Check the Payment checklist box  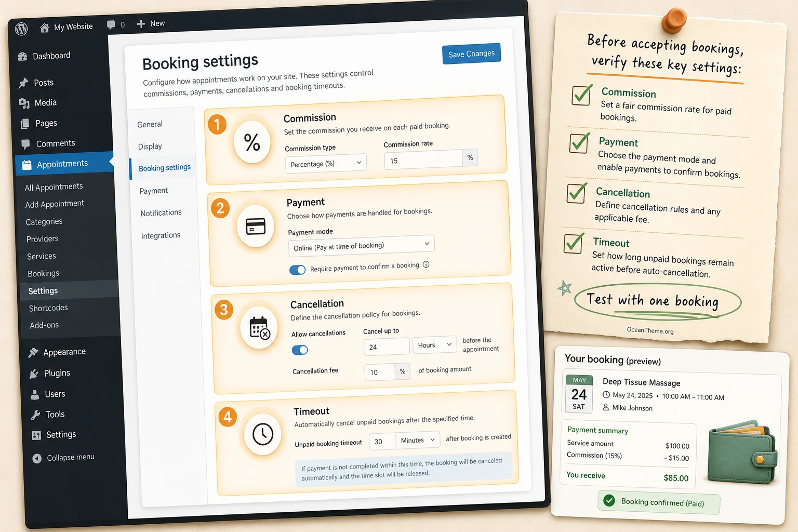point(579,143)
